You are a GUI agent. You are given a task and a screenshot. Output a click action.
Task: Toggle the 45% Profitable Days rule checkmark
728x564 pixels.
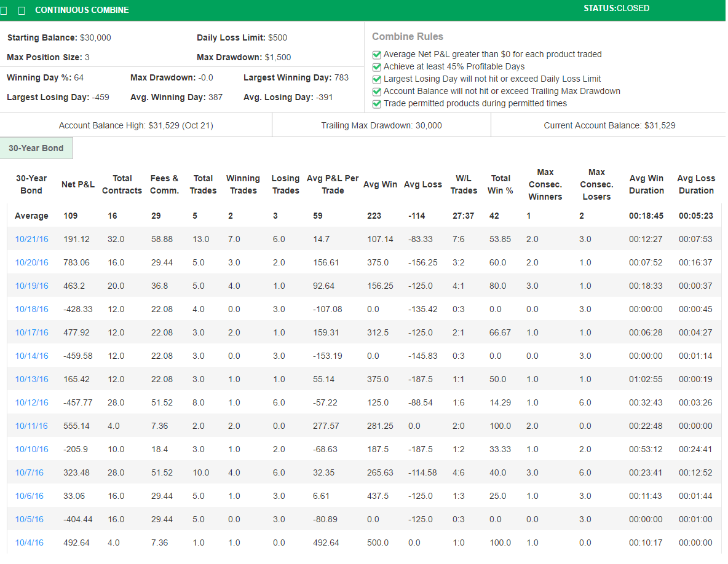(376, 66)
